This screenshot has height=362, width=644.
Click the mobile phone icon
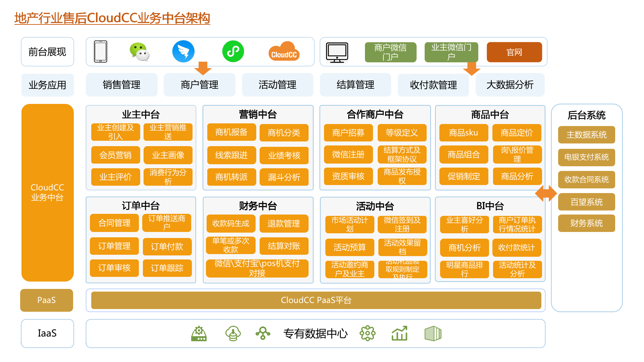[101, 52]
